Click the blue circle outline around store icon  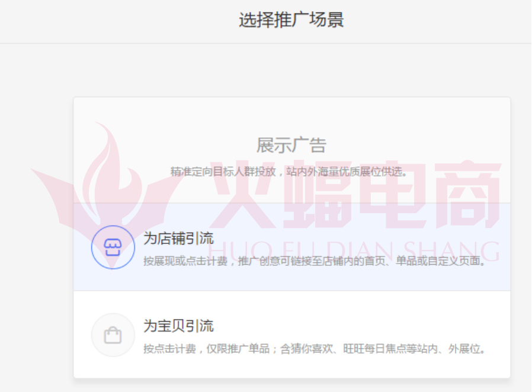coord(113,247)
